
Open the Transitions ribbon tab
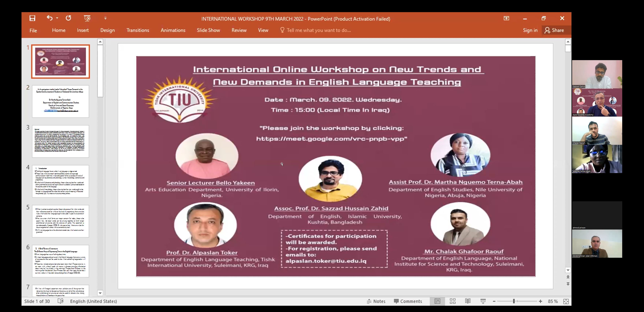[x=137, y=30]
